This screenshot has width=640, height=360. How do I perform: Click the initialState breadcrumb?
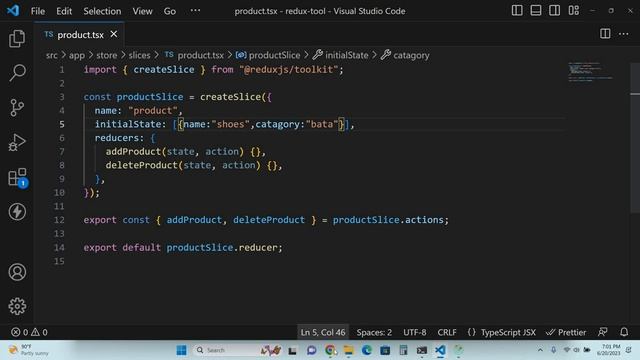tap(341, 55)
